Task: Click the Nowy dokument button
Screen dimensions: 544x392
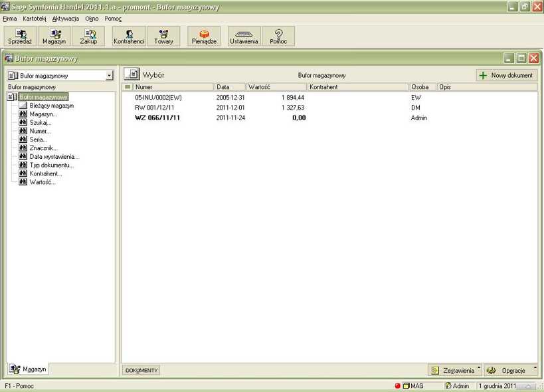Action: pyautogui.click(x=507, y=75)
